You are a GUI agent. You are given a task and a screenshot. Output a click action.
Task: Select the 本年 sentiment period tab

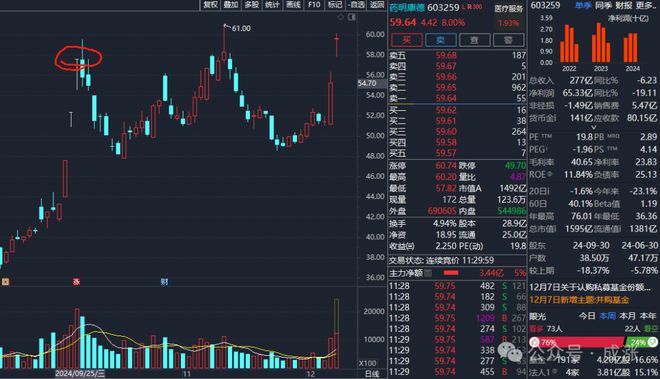[x=648, y=316]
